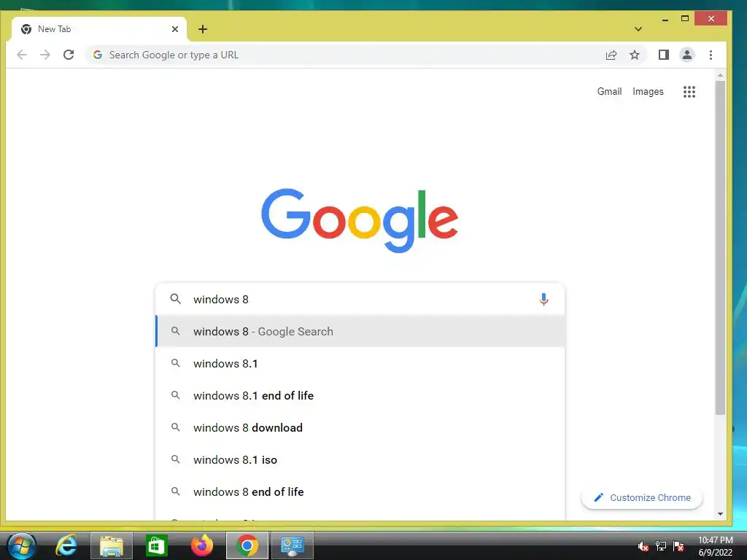Focus the address bar URL field
747x560 pixels.
343,55
